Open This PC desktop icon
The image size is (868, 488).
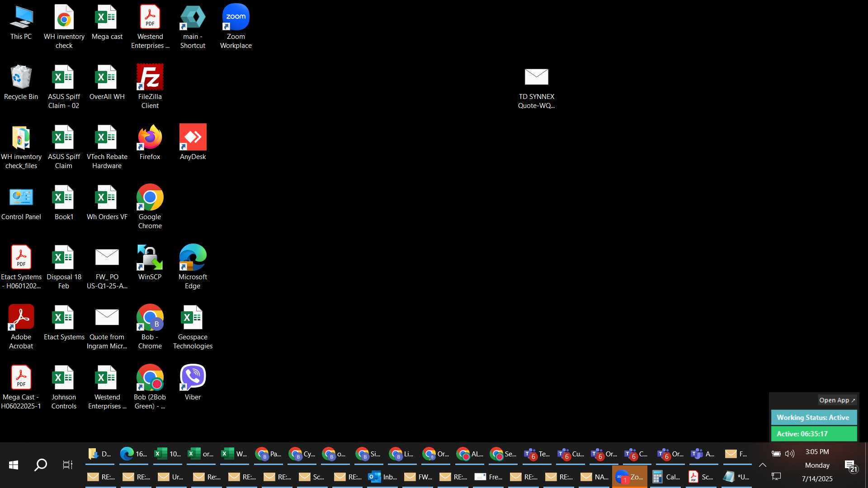pos(21,23)
